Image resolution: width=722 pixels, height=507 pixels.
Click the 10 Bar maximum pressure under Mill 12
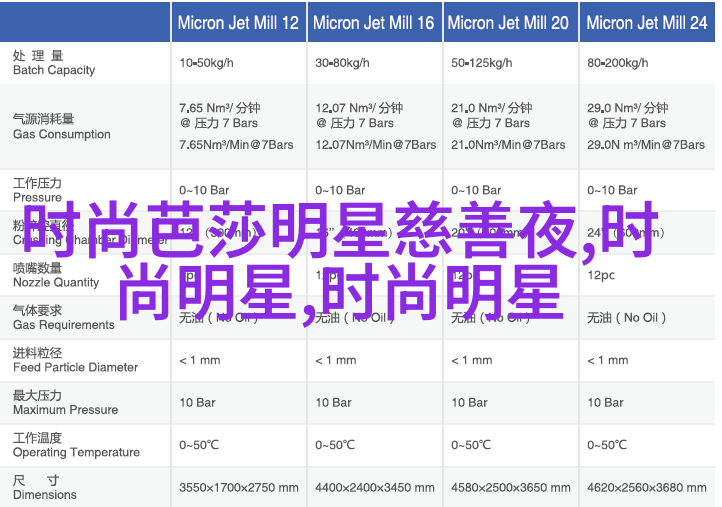point(198,402)
